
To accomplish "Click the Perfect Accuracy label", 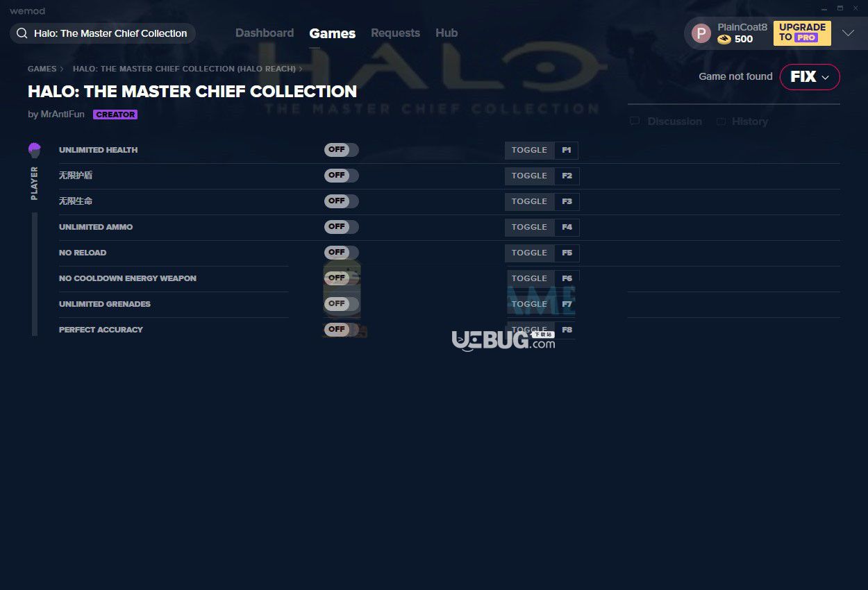I will 101,330.
